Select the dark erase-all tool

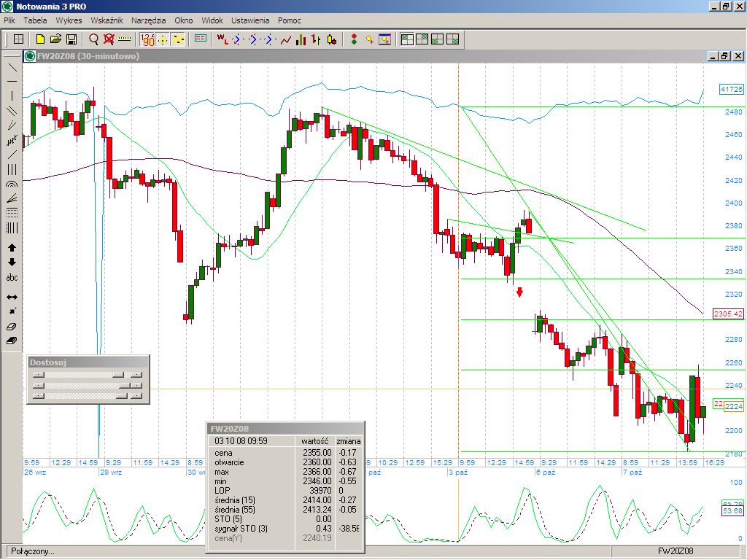click(12, 341)
